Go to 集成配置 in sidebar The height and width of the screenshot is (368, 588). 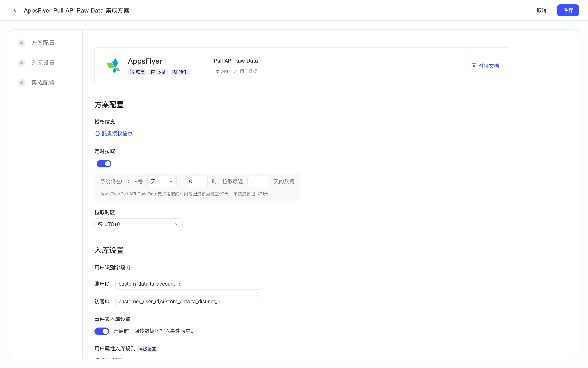point(43,83)
